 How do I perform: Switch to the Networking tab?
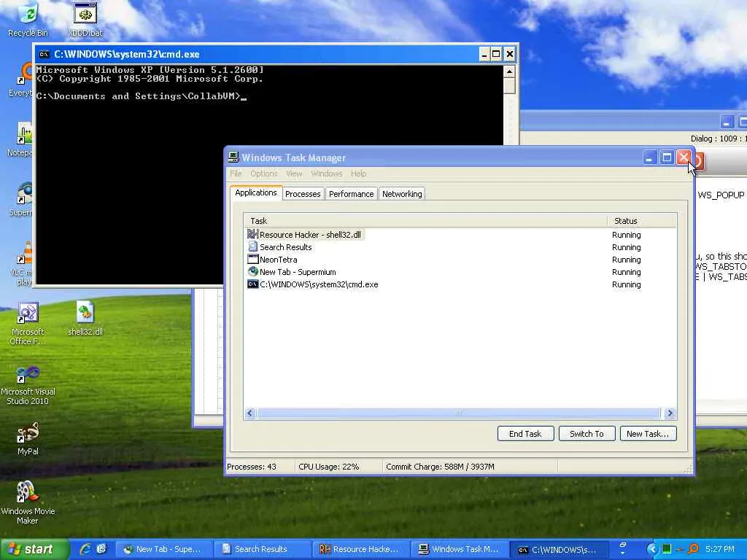click(x=402, y=194)
